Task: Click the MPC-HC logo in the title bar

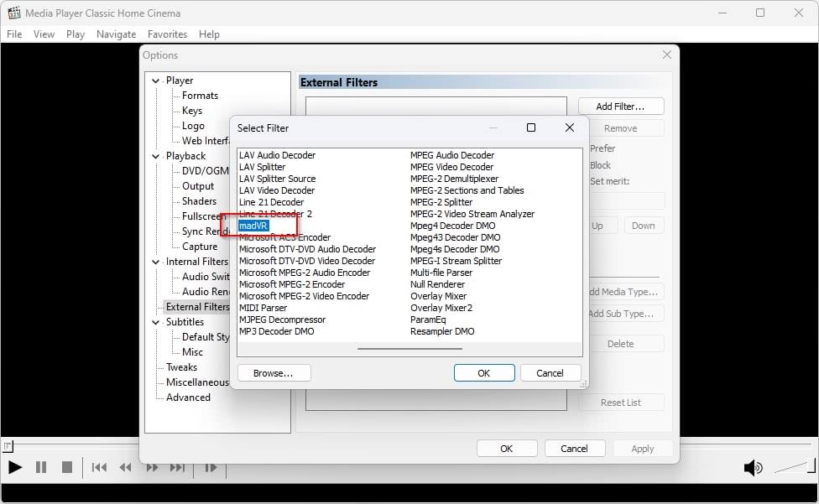Action: point(13,13)
